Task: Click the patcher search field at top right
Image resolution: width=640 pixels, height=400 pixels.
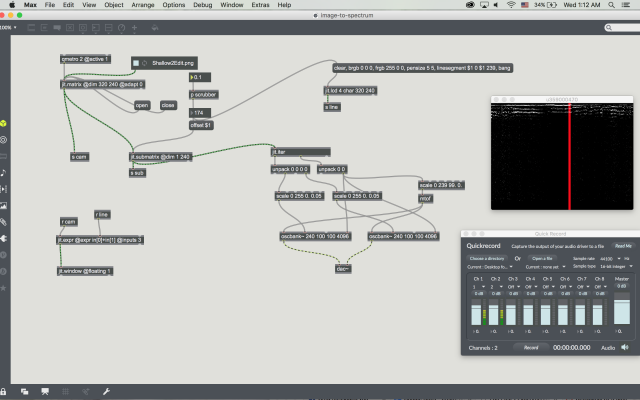Action: (x=622, y=27)
